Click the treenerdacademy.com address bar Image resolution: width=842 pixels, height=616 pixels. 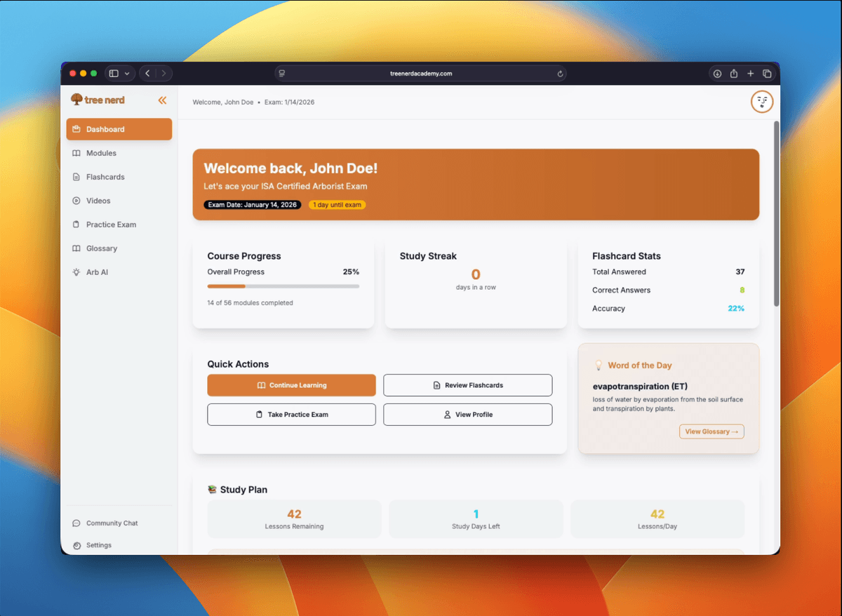coord(421,74)
